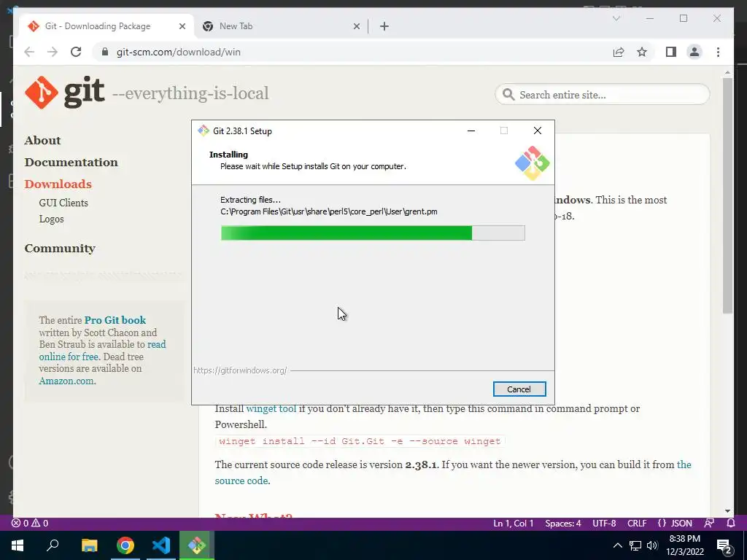Click the git logo on the page
The height and width of the screenshot is (560, 747).
[65, 92]
